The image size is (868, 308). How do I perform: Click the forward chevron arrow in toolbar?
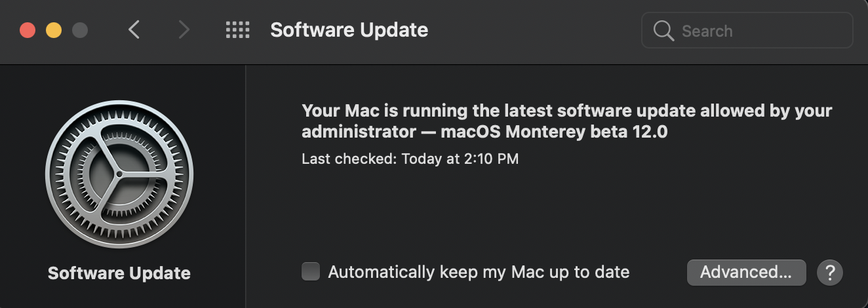[x=184, y=29]
